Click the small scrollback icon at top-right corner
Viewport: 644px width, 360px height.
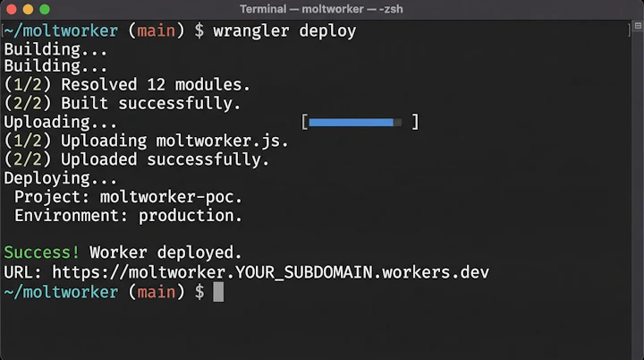point(638,25)
